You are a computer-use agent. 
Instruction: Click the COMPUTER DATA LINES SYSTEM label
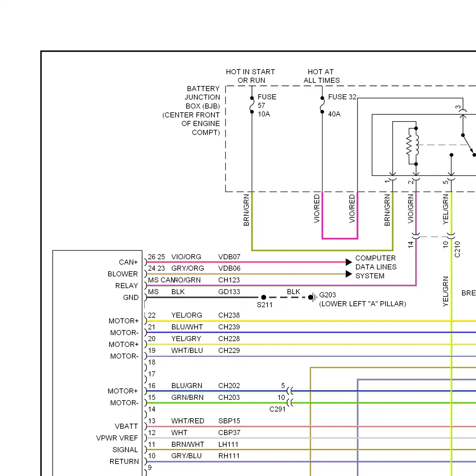point(376,267)
